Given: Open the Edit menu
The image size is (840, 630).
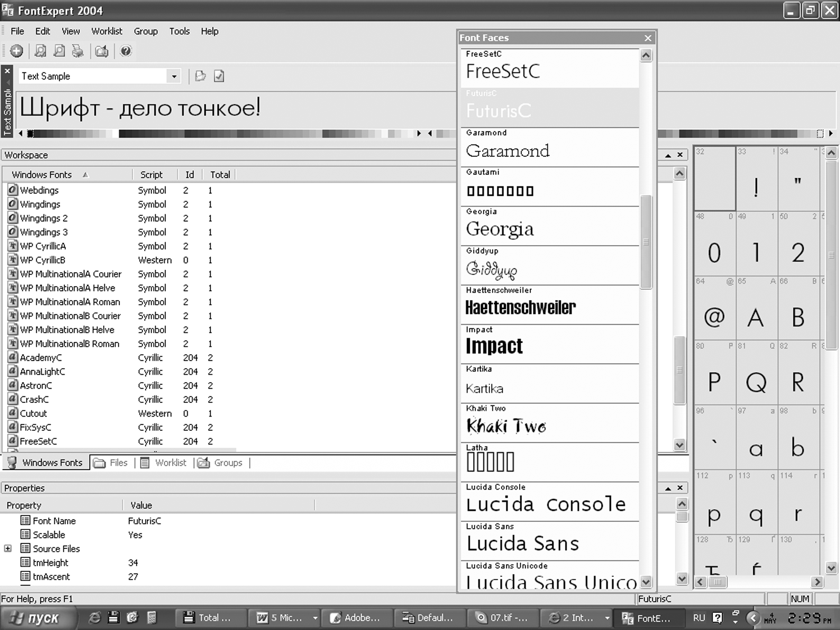Looking at the screenshot, I should point(42,31).
